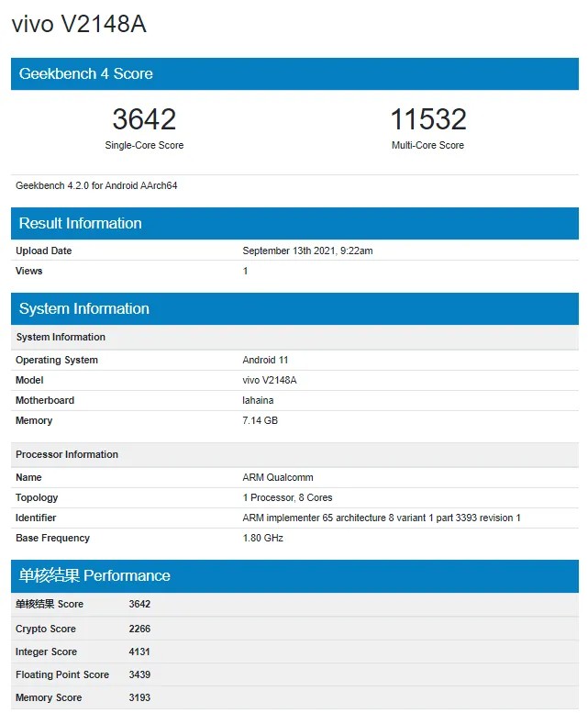Click the topology value 1 Processor, 8 Cores
The height and width of the screenshot is (713, 588).
coord(289,497)
